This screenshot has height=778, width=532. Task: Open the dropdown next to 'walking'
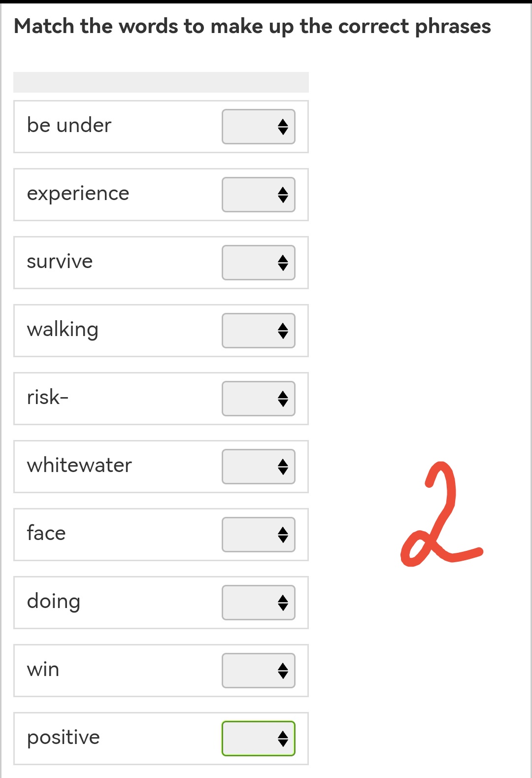click(x=259, y=331)
